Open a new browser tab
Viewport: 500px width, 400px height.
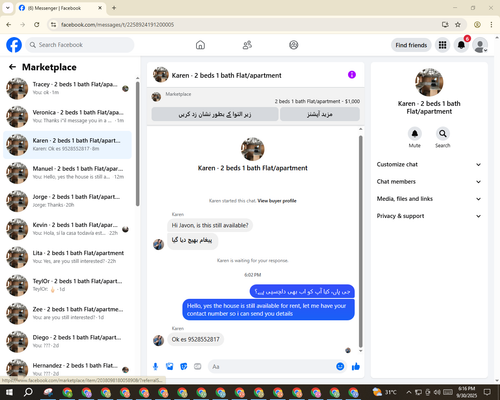point(114,8)
